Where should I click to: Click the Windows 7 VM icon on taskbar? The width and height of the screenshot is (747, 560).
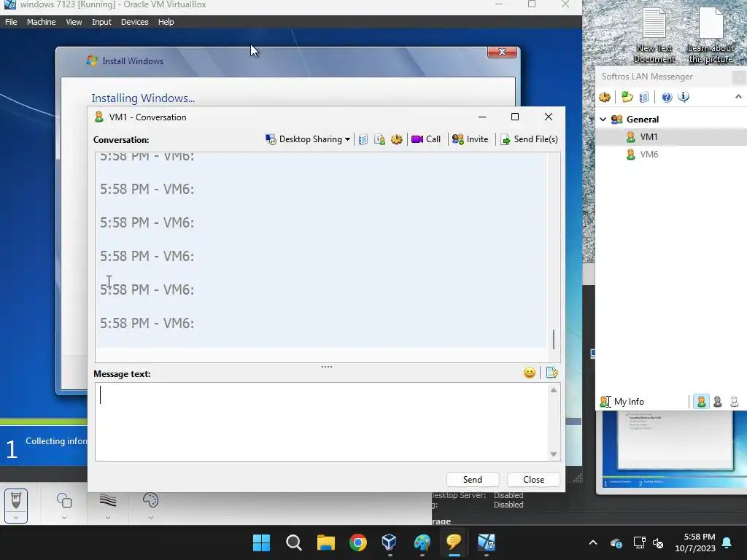pyautogui.click(x=487, y=542)
